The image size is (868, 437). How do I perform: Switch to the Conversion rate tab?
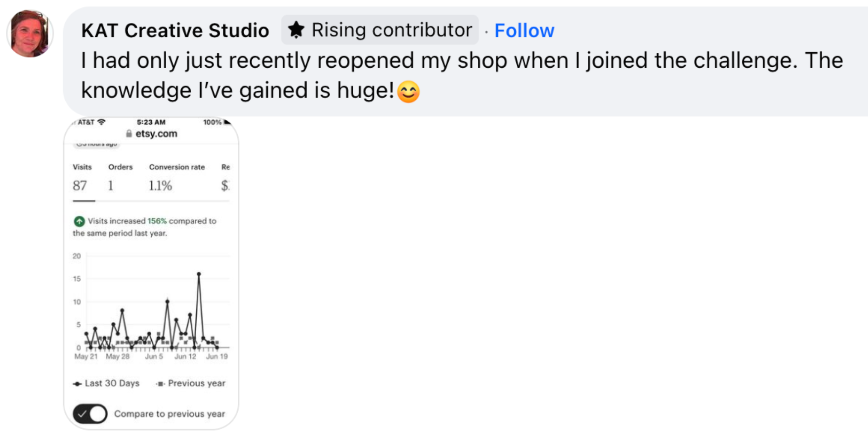[x=176, y=178]
